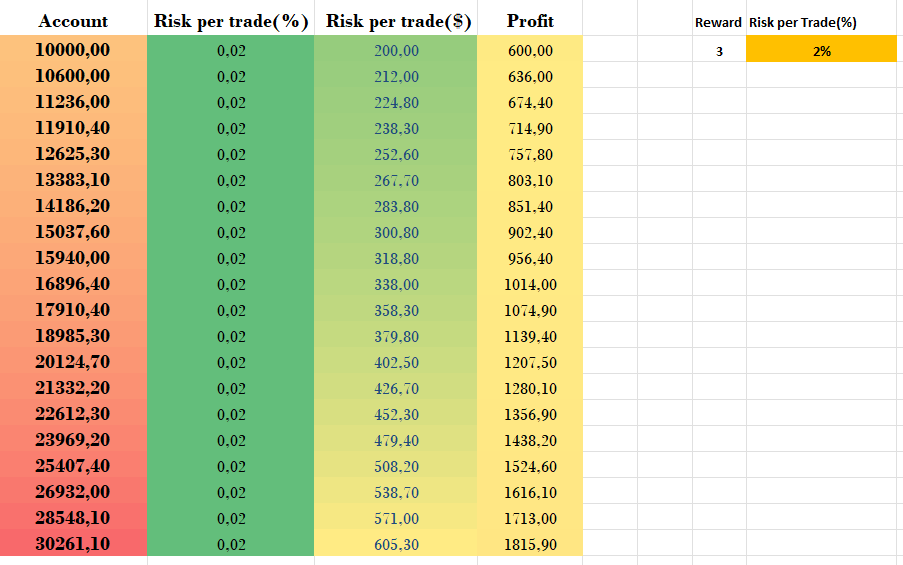Viewport: 903px width, 565px height.
Task: Select the Profit column header
Action: click(x=529, y=21)
